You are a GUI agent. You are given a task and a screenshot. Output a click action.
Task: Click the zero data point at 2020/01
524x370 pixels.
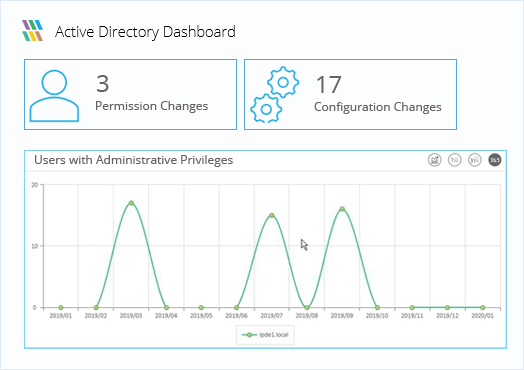483,307
